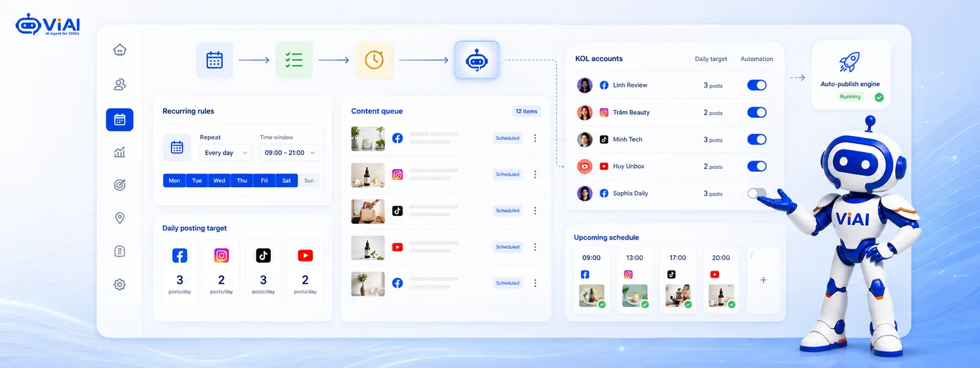Click Scheduled badge on YouTube queue item
Screen dimensions: 980x368
pos(507,247)
